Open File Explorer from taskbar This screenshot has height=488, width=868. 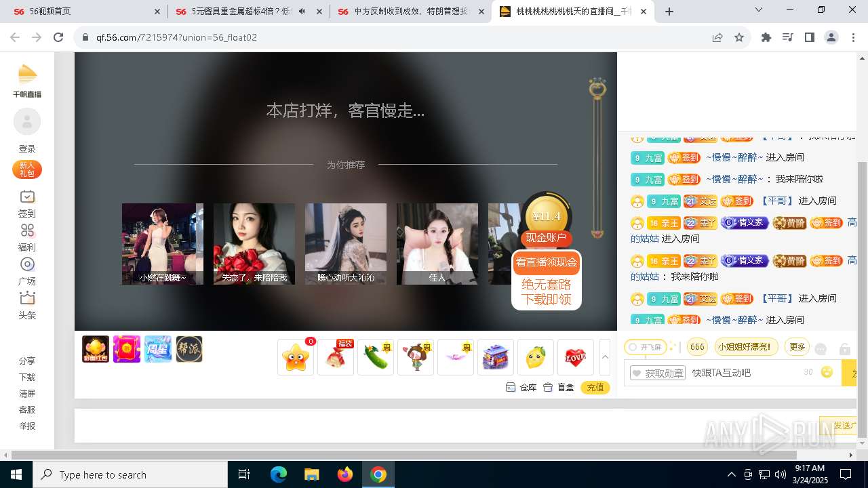click(312, 474)
